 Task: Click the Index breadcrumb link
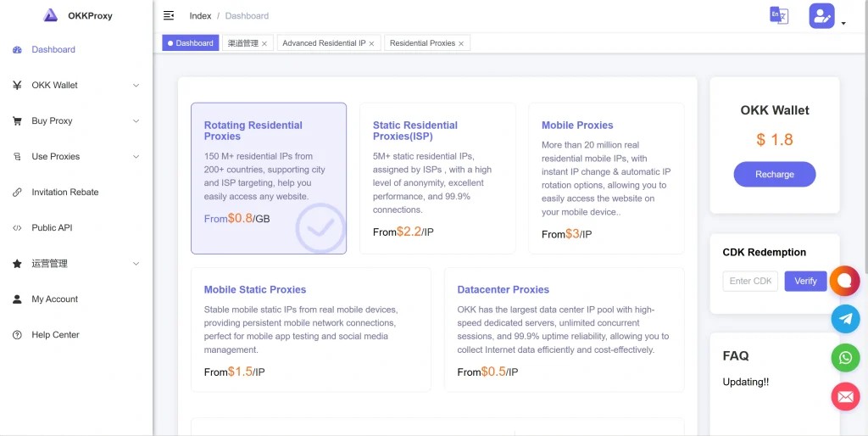(200, 16)
